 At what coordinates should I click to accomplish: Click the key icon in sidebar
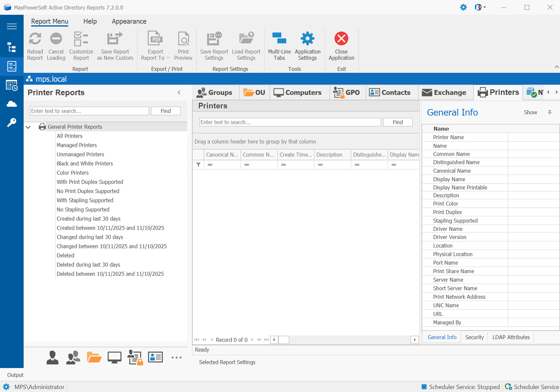[12, 123]
